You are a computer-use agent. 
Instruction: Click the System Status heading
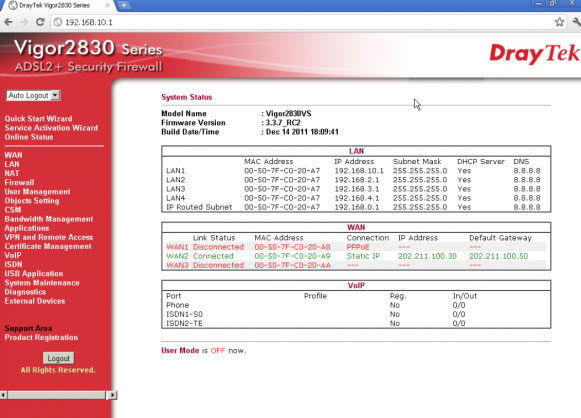tap(186, 97)
